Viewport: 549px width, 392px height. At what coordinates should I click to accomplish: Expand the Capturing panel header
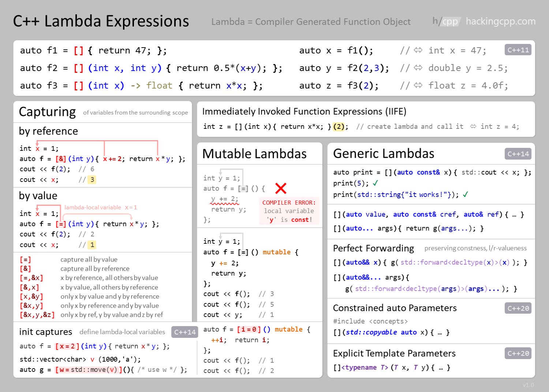(x=47, y=112)
